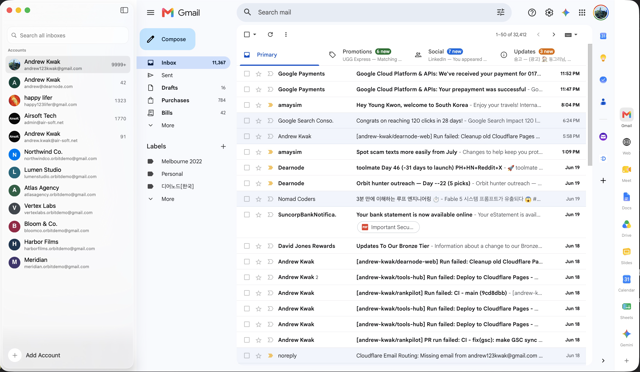Switch to Social tab

(450, 55)
